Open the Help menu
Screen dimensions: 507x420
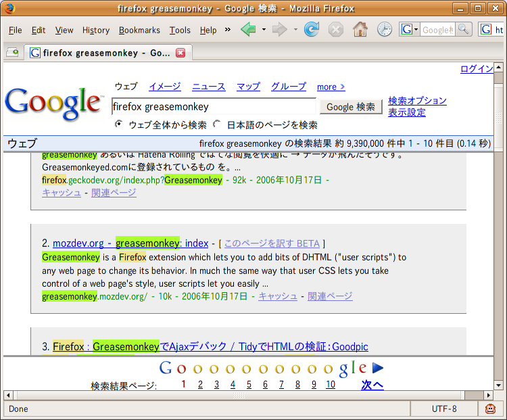208,30
